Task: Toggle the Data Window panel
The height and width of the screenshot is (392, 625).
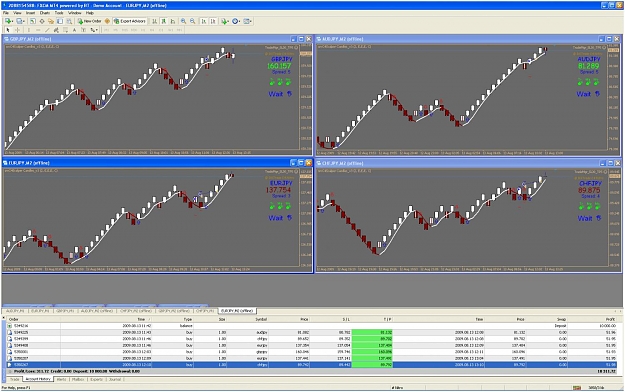Action: click(x=42, y=21)
